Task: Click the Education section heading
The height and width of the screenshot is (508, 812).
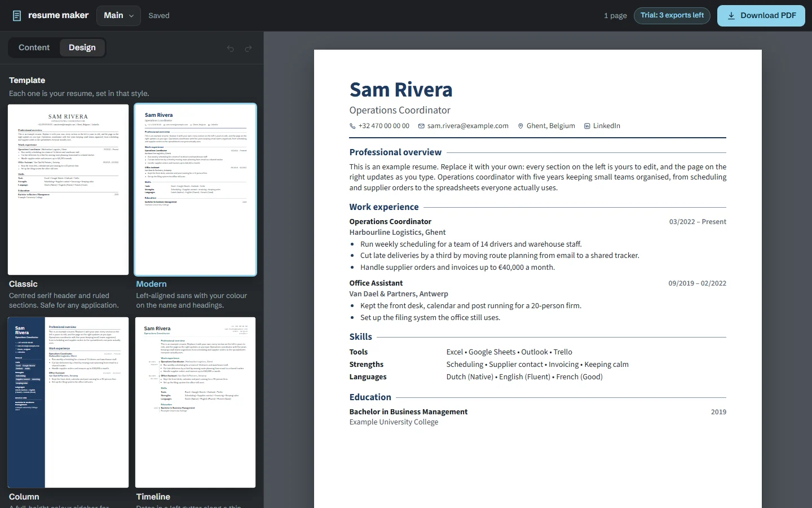Action: coord(370,397)
